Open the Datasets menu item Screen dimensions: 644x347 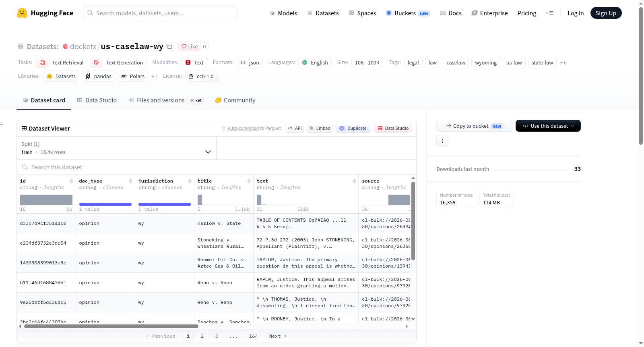(323, 13)
